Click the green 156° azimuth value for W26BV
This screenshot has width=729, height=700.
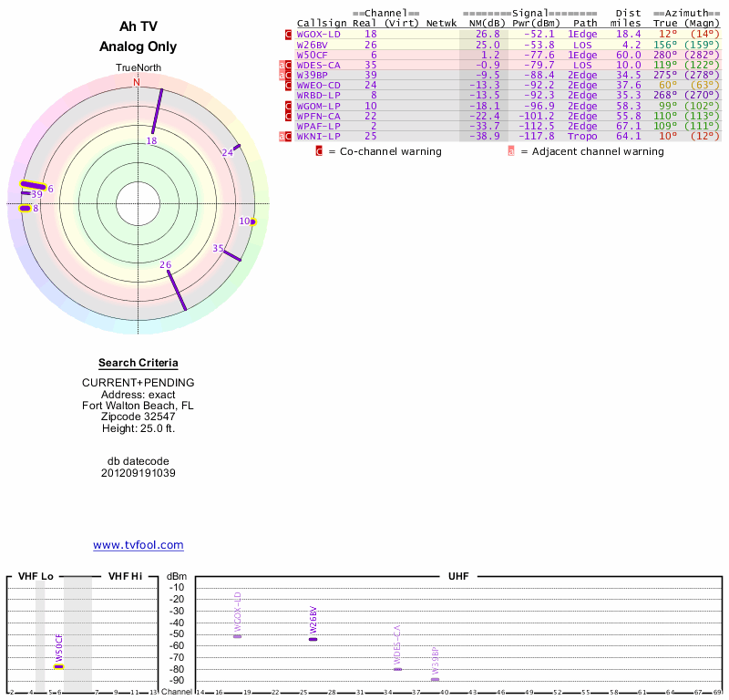click(664, 44)
